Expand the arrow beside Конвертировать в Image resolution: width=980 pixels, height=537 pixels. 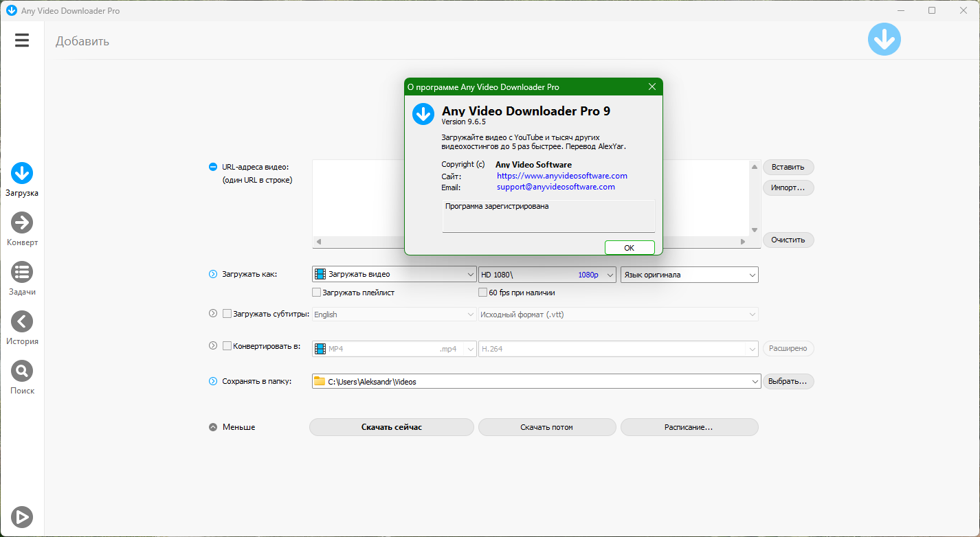213,346
